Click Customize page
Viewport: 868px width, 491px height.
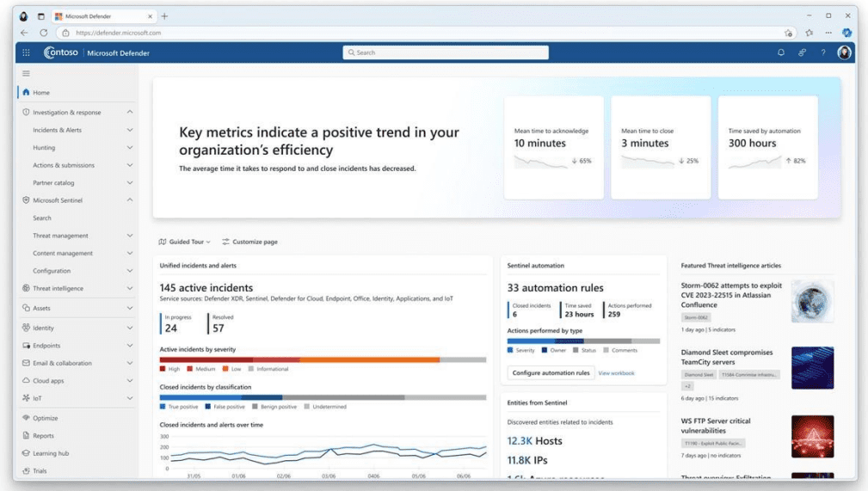(x=249, y=242)
